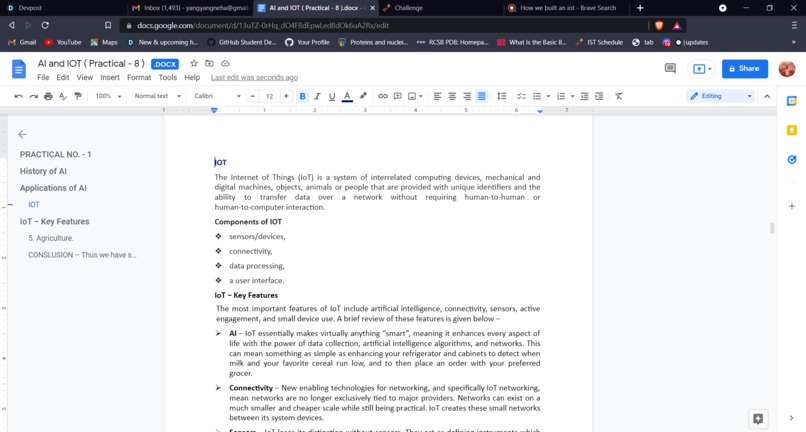This screenshot has height=432, width=806.
Task: Open line and paragraph spacing
Action: [x=501, y=96]
